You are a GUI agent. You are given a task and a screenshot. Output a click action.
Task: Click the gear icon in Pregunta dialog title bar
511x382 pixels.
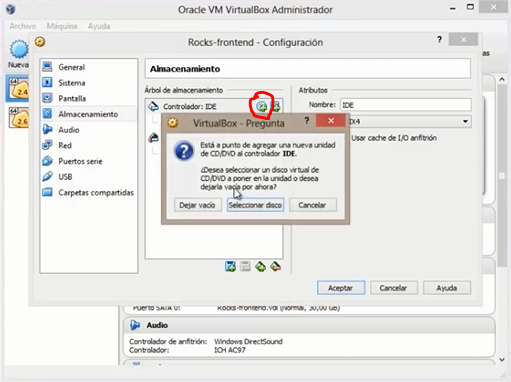[x=173, y=123]
